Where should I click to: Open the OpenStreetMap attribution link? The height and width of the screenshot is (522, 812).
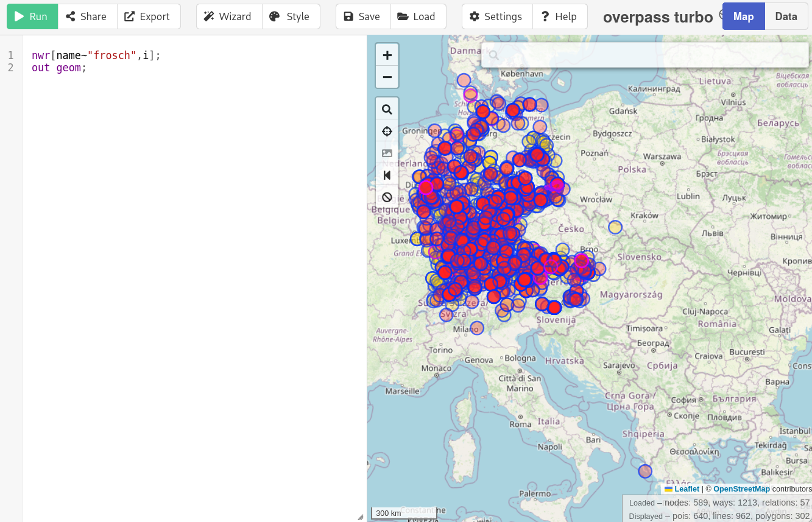(x=741, y=488)
